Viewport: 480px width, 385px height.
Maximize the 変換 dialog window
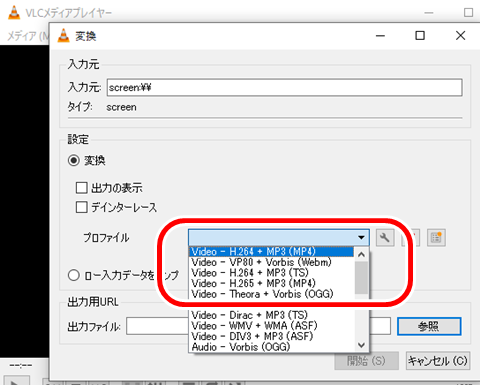420,35
